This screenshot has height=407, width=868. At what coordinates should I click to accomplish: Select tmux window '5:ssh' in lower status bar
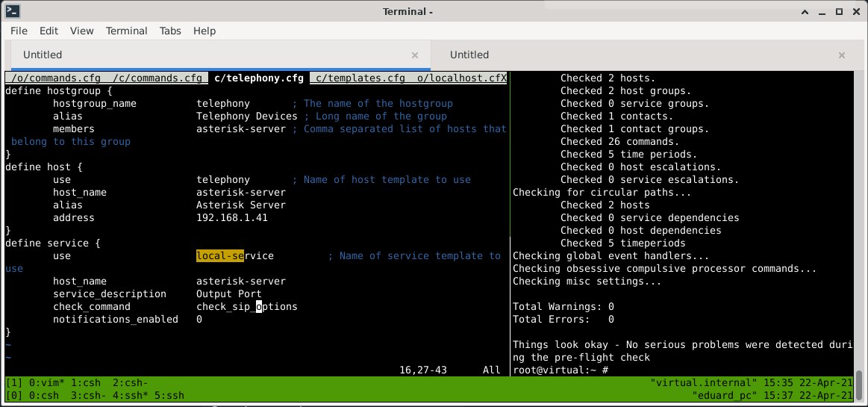click(x=169, y=395)
